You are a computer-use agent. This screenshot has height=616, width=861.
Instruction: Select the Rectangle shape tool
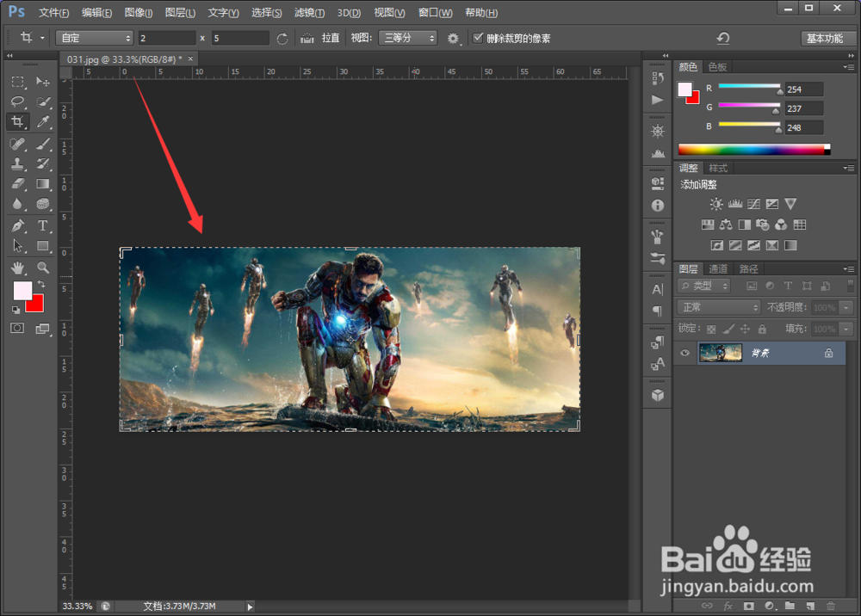point(43,246)
